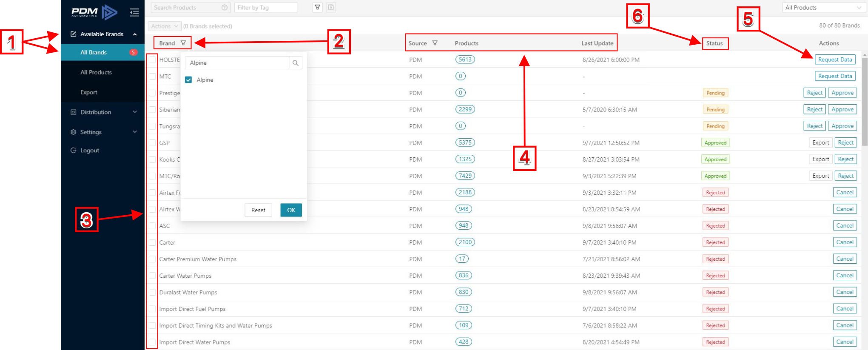868x350 pixels.
Task: Expand the Distribution menu chevron
Action: point(135,112)
